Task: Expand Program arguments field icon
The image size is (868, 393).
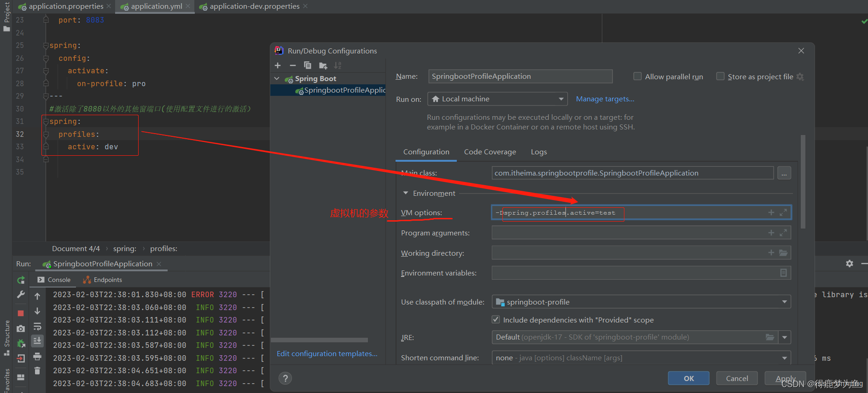Action: pyautogui.click(x=783, y=233)
